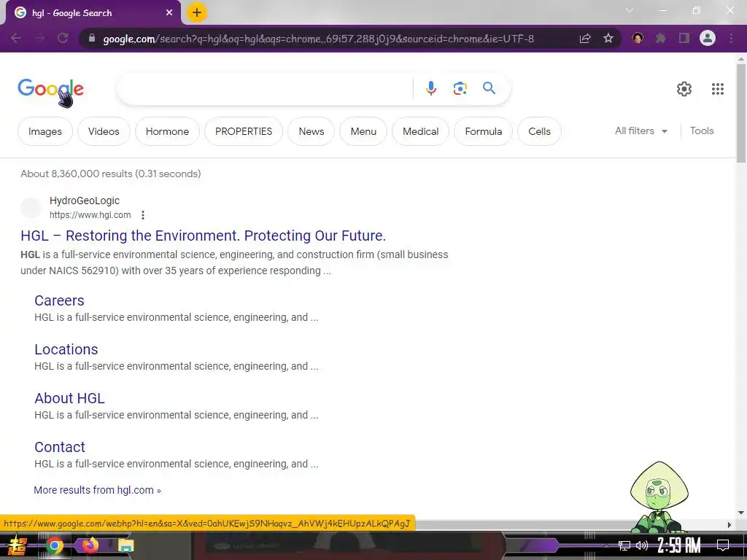Open the Chrome profile avatar

tap(708, 38)
